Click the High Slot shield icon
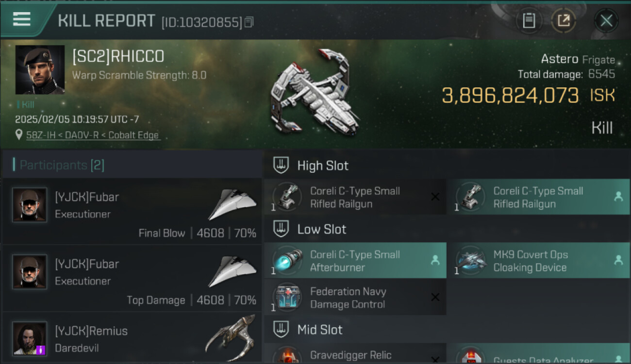Screen dimensions: 631x364 281,165
